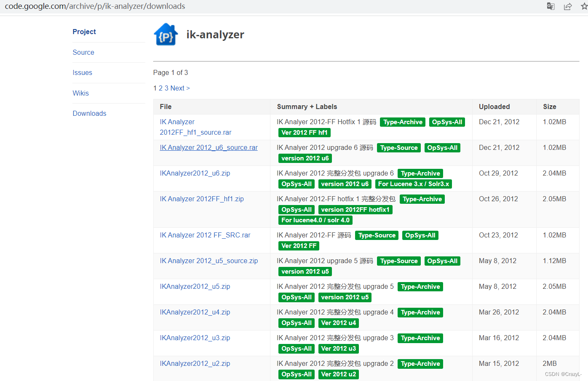Click the 'version 2012FF hotfix1' label

(x=355, y=210)
